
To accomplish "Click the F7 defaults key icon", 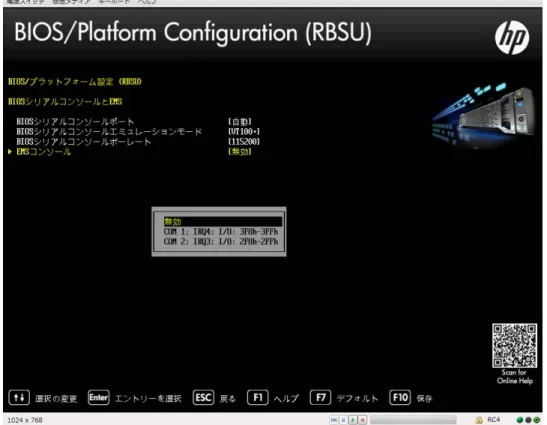I will click(320, 397).
